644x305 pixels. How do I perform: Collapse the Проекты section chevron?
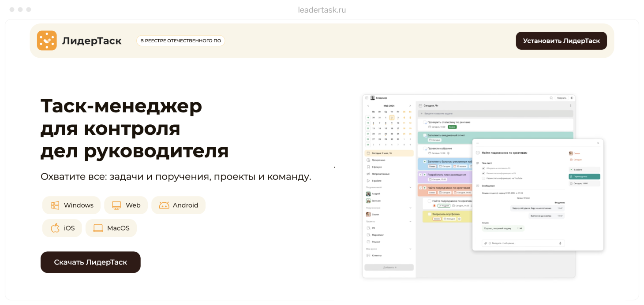pyautogui.click(x=410, y=221)
